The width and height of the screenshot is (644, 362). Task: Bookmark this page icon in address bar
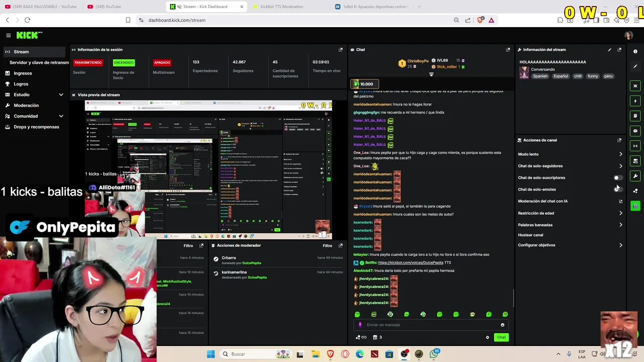tap(128, 20)
